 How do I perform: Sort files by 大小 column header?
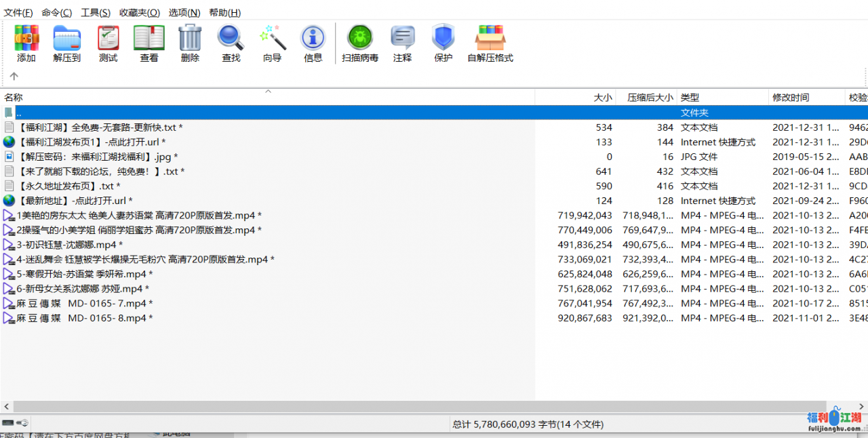pyautogui.click(x=602, y=98)
